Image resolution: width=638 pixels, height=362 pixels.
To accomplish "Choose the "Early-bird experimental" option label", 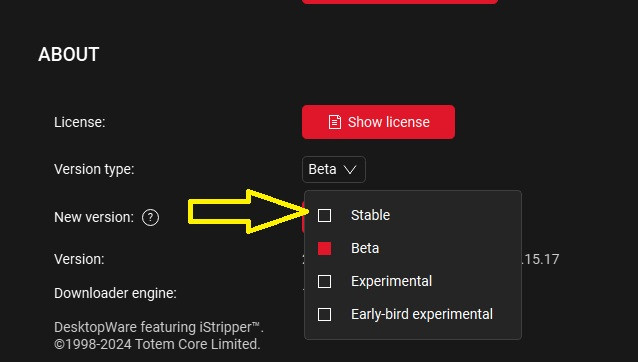I will coord(422,314).
